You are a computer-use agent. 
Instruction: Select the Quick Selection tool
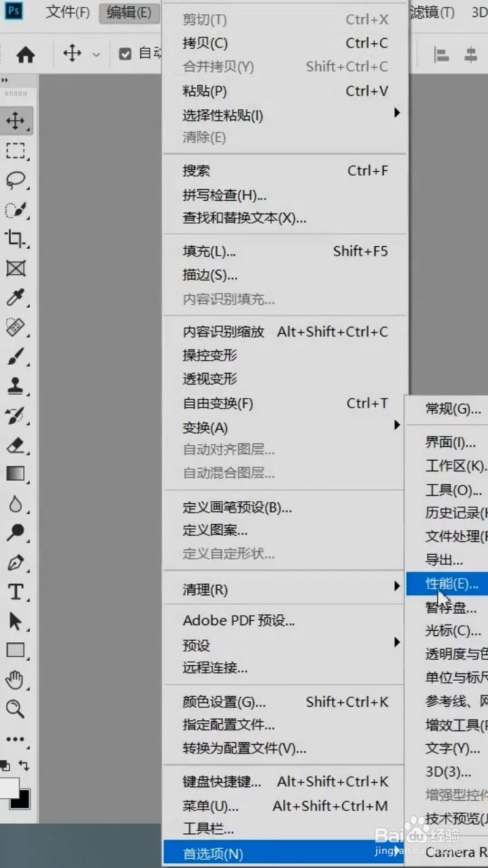click(x=16, y=209)
